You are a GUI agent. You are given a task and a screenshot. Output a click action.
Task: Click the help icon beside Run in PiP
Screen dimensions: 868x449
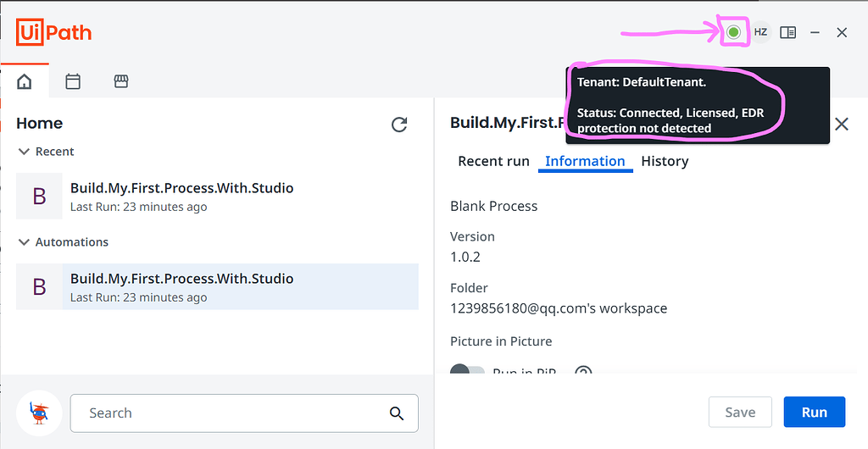[583, 373]
